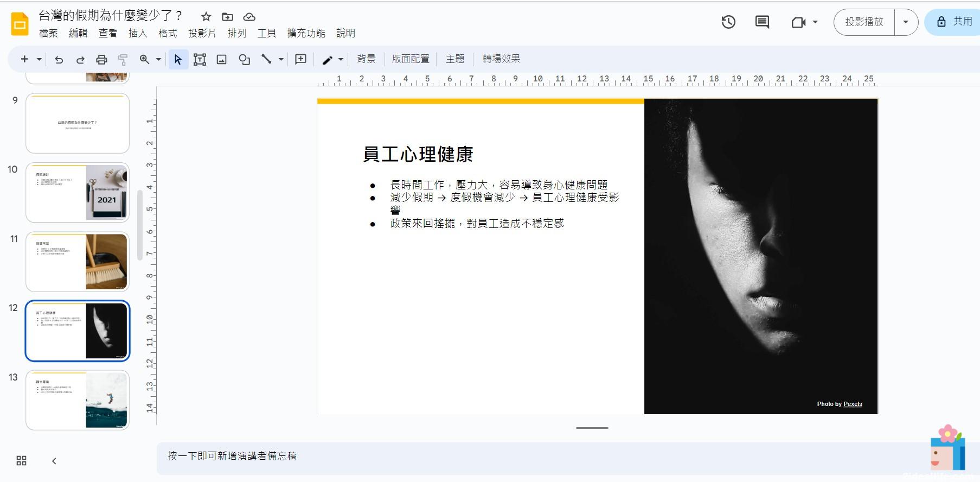Screen dimensions: 980x482
Task: Click the filmstrip vertical scrollbar
Action: [x=140, y=225]
